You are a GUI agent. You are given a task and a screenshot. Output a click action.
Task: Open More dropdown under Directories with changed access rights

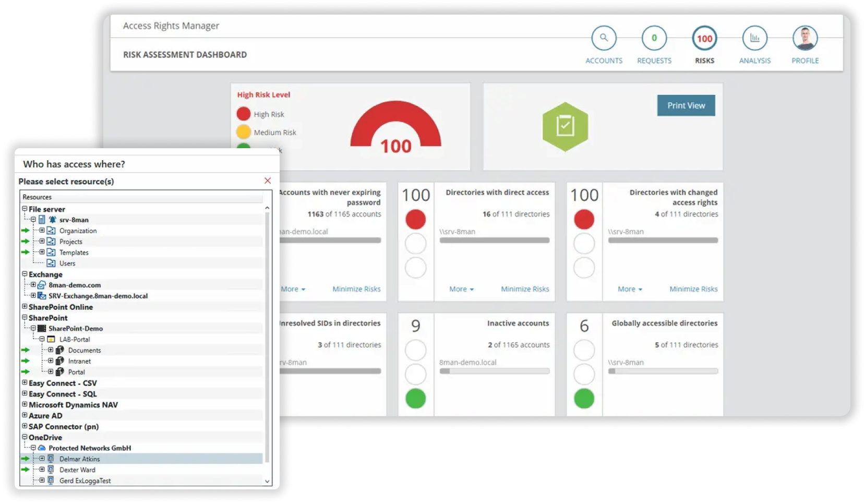point(630,289)
